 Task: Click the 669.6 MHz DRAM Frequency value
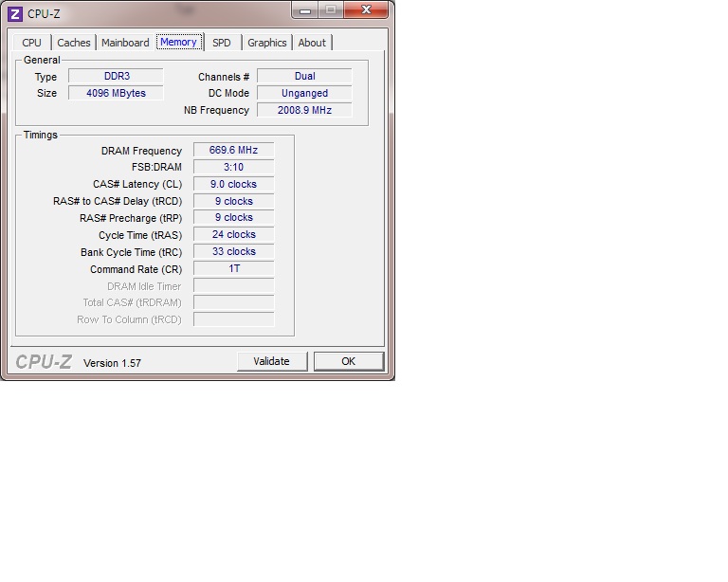click(x=233, y=150)
